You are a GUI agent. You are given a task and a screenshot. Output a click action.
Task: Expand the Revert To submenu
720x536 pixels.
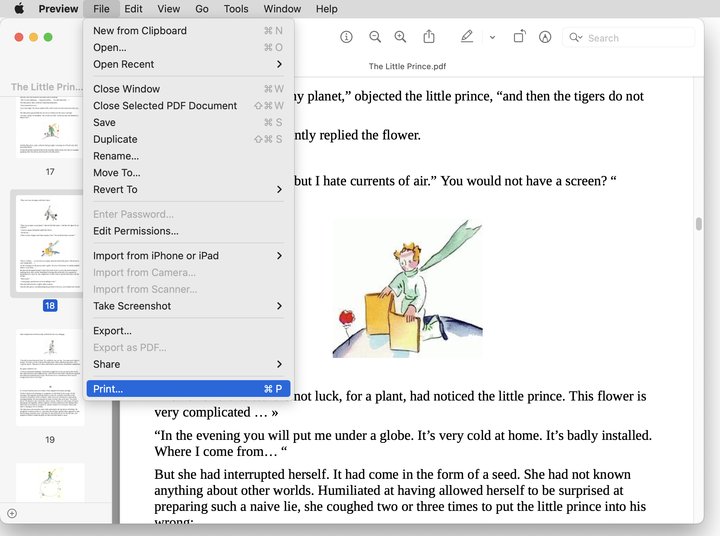coord(188,189)
